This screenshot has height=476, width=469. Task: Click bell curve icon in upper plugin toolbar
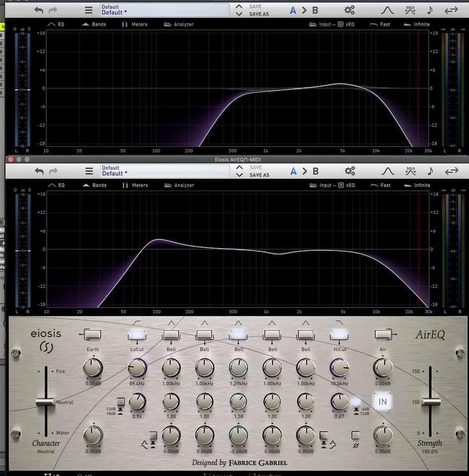point(387,10)
